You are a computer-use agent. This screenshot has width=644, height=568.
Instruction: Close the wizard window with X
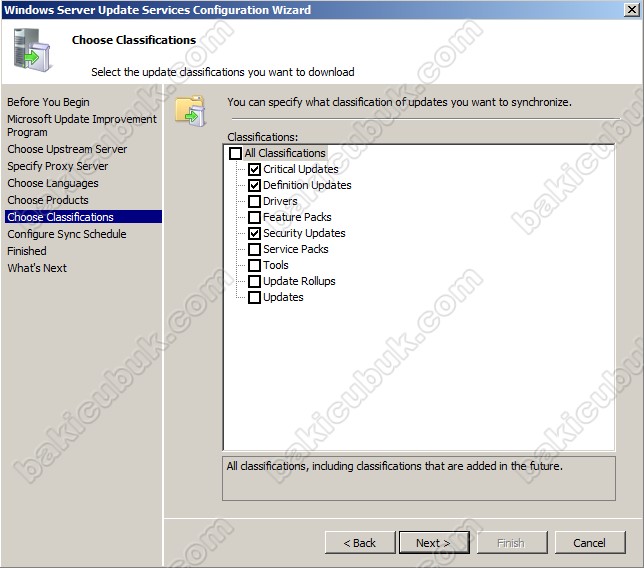(x=632, y=9)
